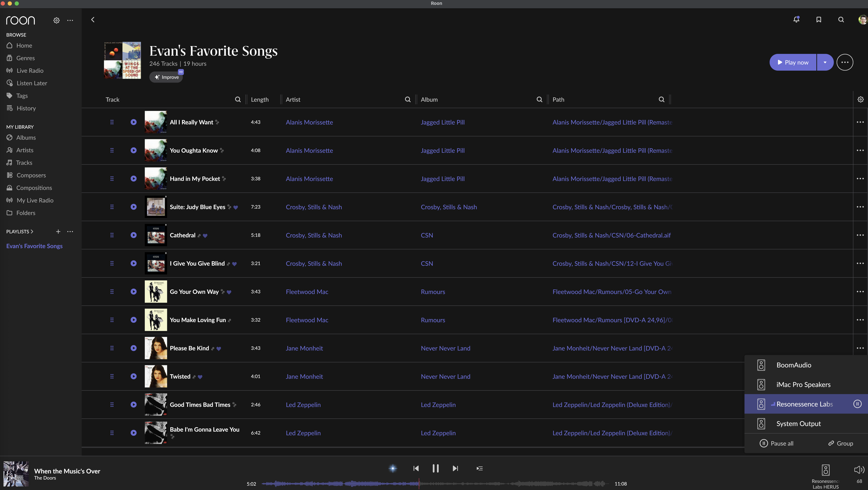This screenshot has height=490, width=868.
Task: Filter the Album column with its search icon
Action: [540, 99]
